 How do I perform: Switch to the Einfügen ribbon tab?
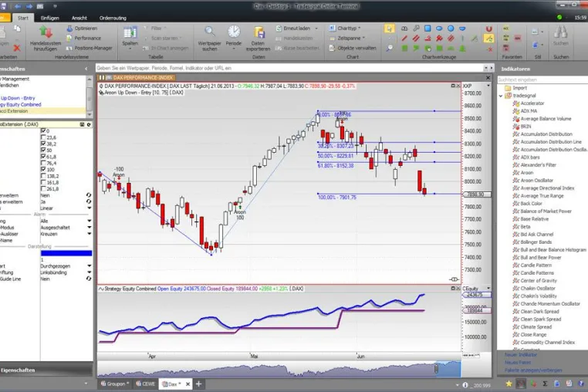coord(49,18)
